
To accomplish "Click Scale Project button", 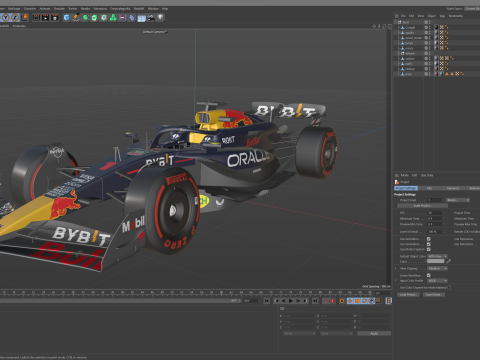I will [x=422, y=205].
